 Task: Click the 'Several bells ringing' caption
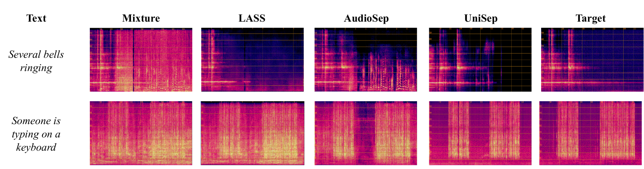[36, 61]
